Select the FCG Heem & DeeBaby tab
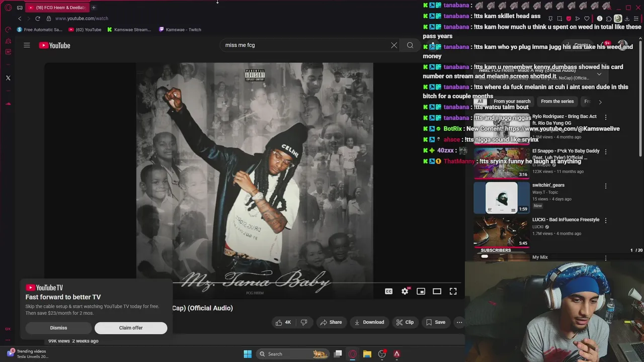This screenshot has height=362, width=644. [57, 8]
